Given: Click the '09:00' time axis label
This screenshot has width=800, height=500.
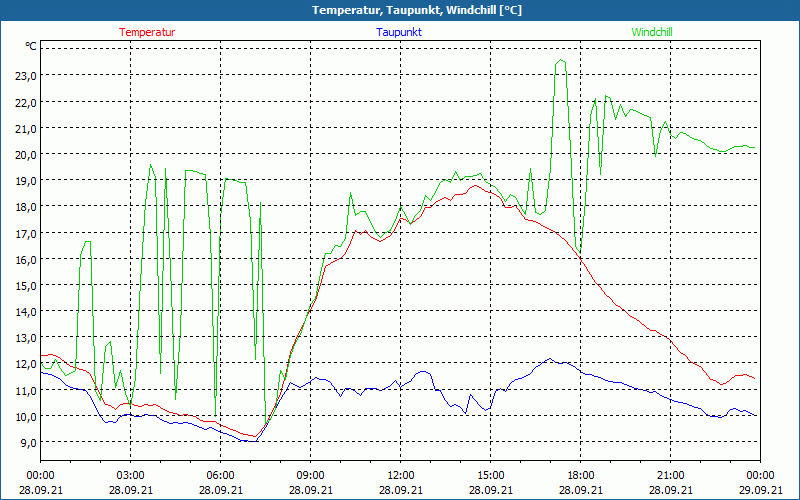Looking at the screenshot, I should click(310, 476).
